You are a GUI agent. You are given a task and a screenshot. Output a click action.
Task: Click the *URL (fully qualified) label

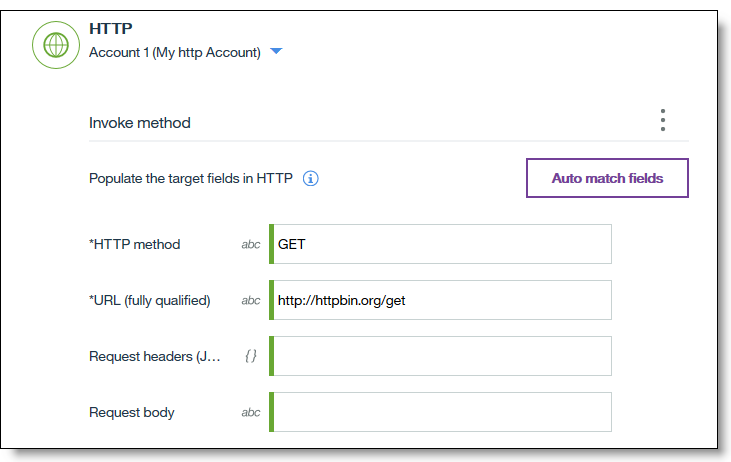tap(149, 300)
